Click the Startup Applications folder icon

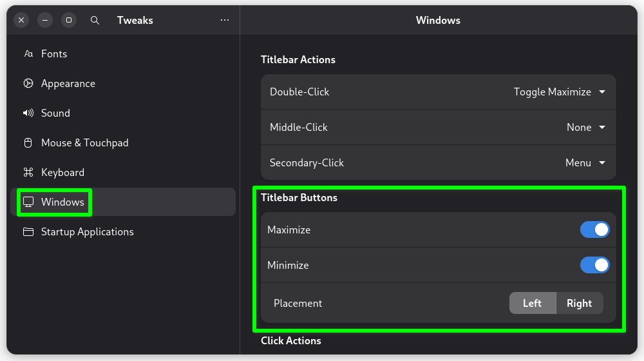tap(28, 232)
